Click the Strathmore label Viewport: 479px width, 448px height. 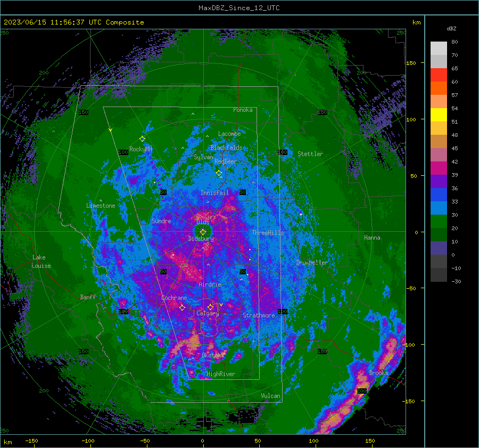click(259, 315)
